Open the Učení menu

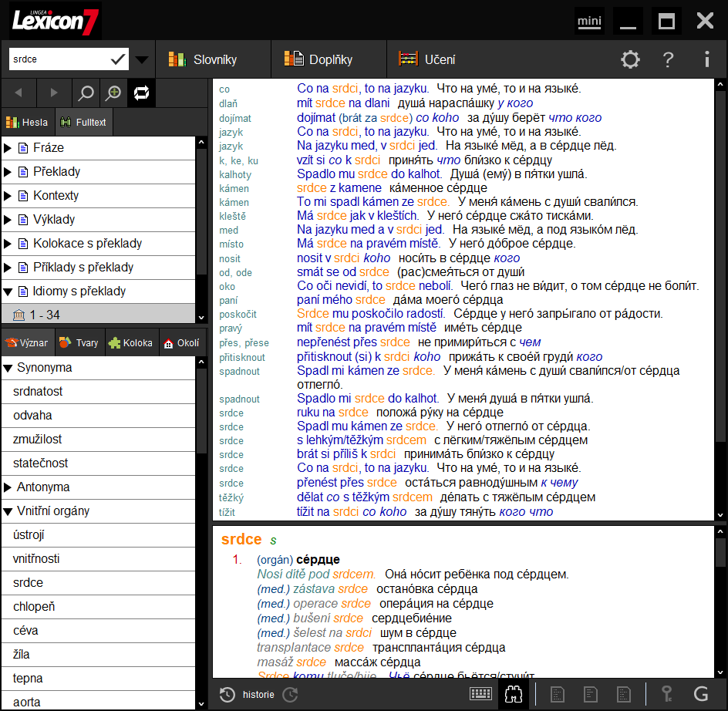426,59
